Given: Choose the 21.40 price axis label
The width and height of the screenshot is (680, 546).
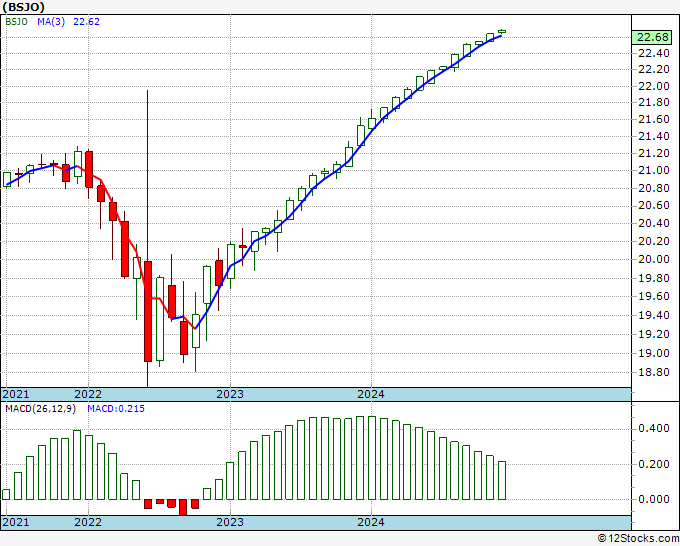Looking at the screenshot, I should 654,136.
